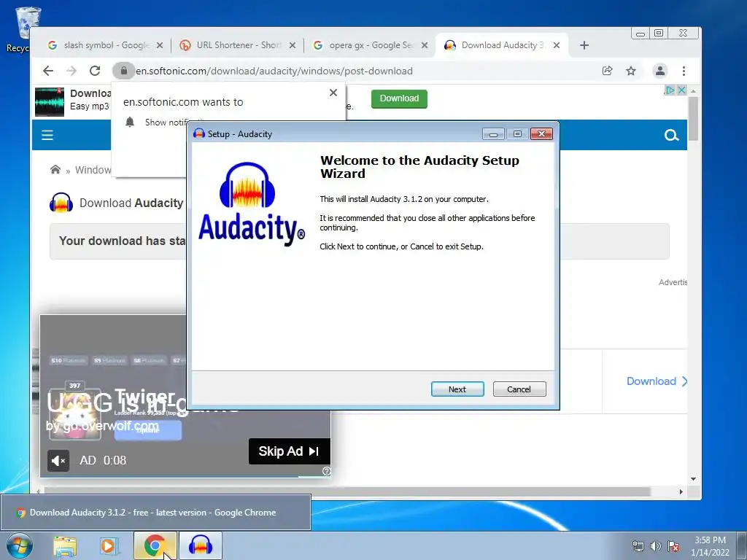Click the video ad help question icon
This screenshot has width=747, height=560.
coord(326,471)
